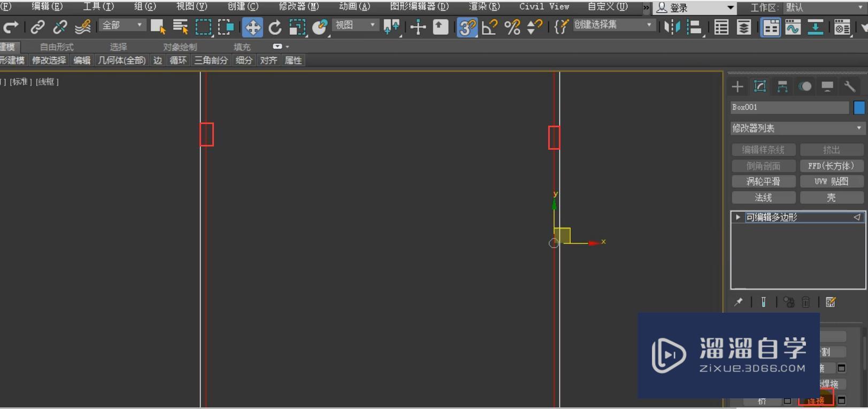
Task: Toggle the Layer Explorer icon
Action: (x=744, y=27)
